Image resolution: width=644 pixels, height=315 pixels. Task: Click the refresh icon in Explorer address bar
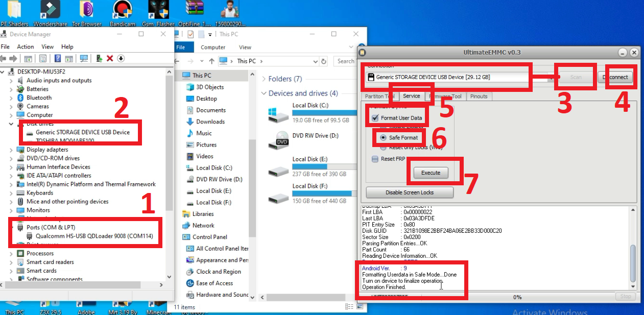324,61
